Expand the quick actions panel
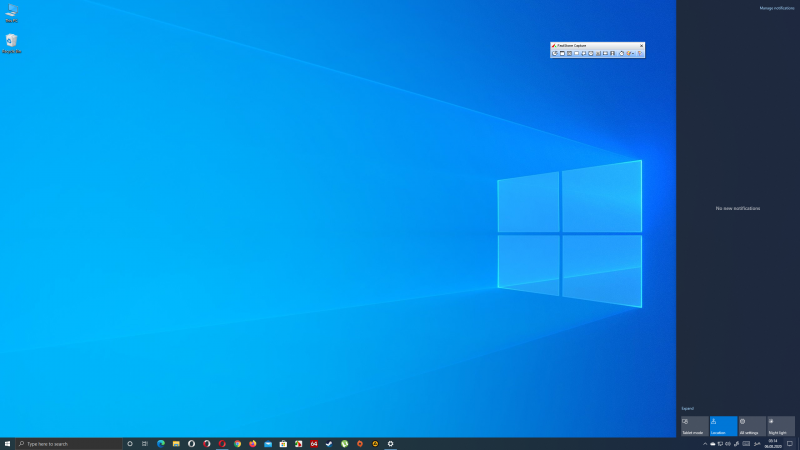 coord(687,408)
